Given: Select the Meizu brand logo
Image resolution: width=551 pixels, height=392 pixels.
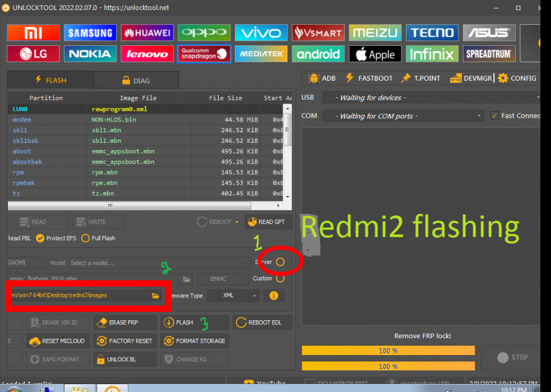Looking at the screenshot, I should [x=375, y=32].
